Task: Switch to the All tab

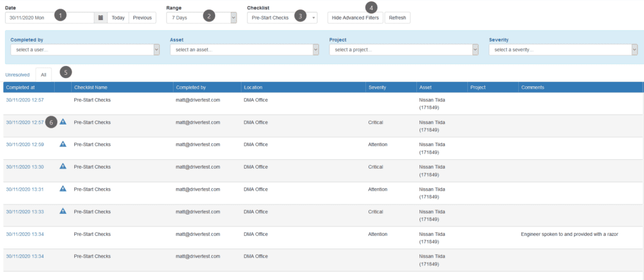Action: point(43,75)
